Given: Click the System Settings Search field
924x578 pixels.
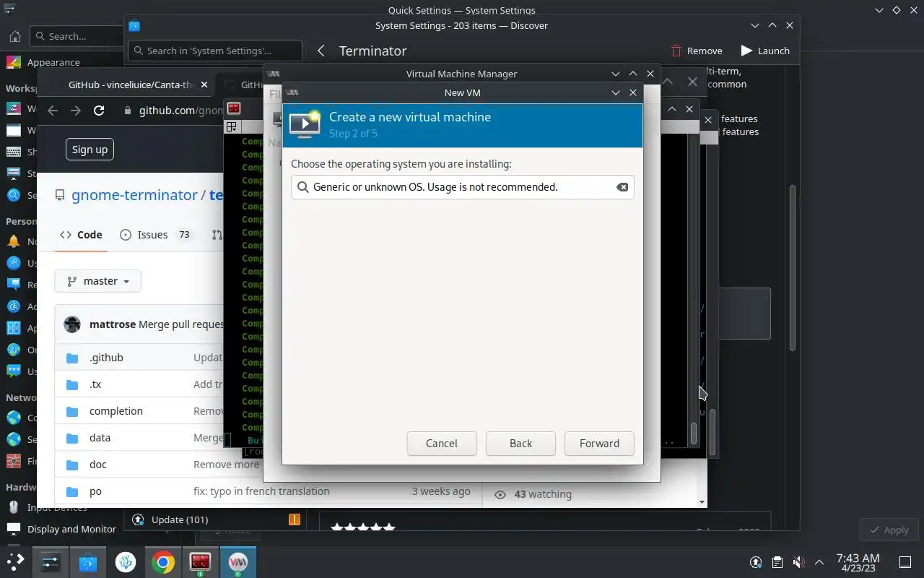Looking at the screenshot, I should pyautogui.click(x=78, y=36).
